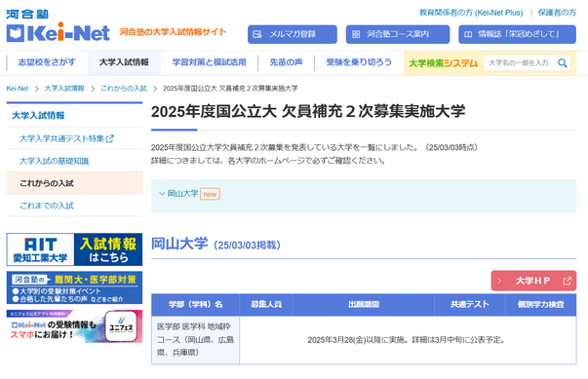Open 河合塾コース案内 button

[x=398, y=34]
